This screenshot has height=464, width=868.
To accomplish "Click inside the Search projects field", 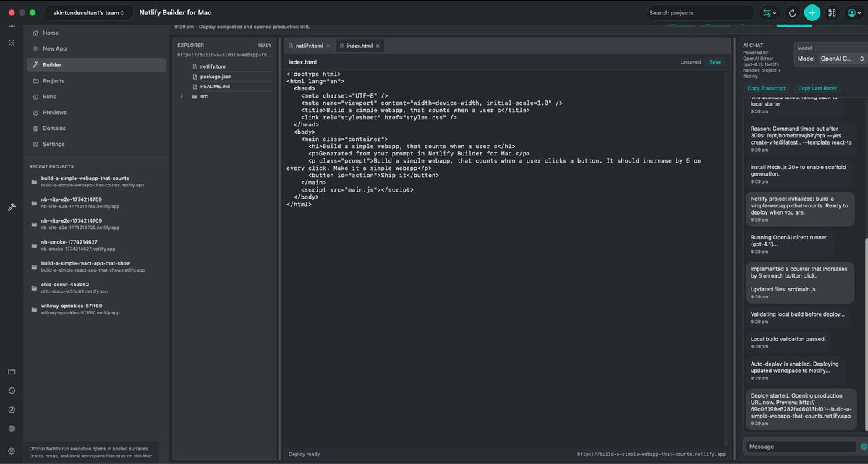I will pos(700,12).
